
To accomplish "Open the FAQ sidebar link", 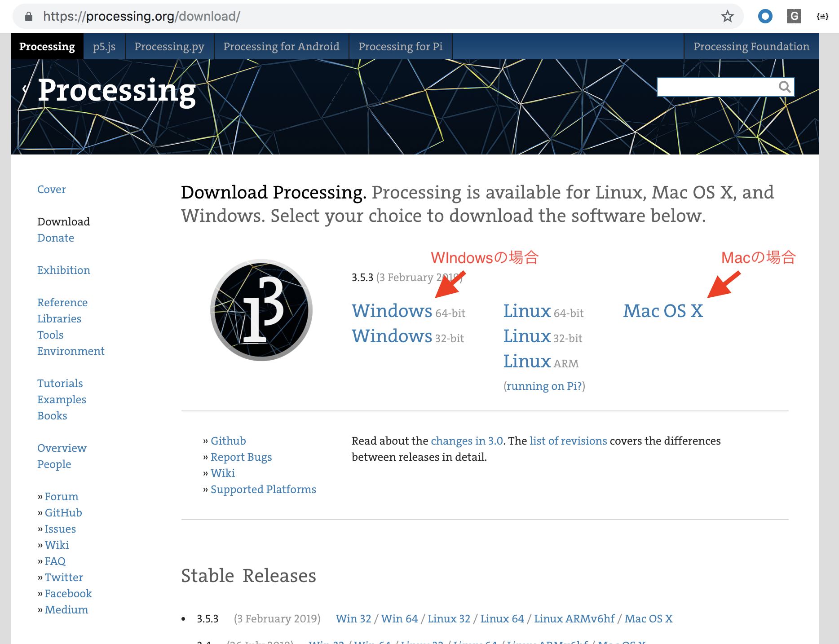I will (55, 561).
